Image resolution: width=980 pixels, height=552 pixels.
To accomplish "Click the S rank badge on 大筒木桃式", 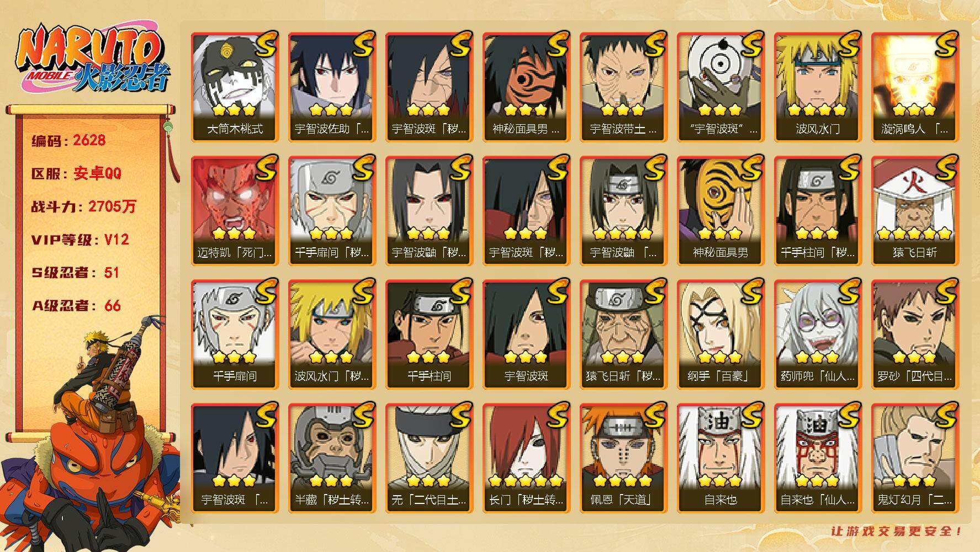I will coord(266,45).
